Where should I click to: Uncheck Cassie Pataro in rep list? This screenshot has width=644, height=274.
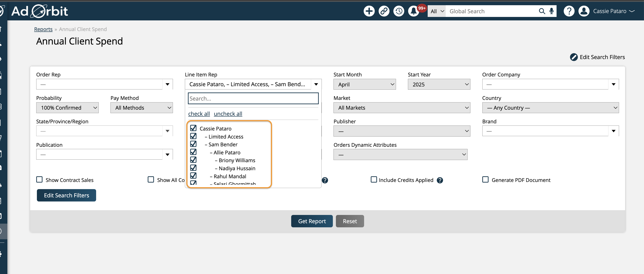tap(193, 128)
